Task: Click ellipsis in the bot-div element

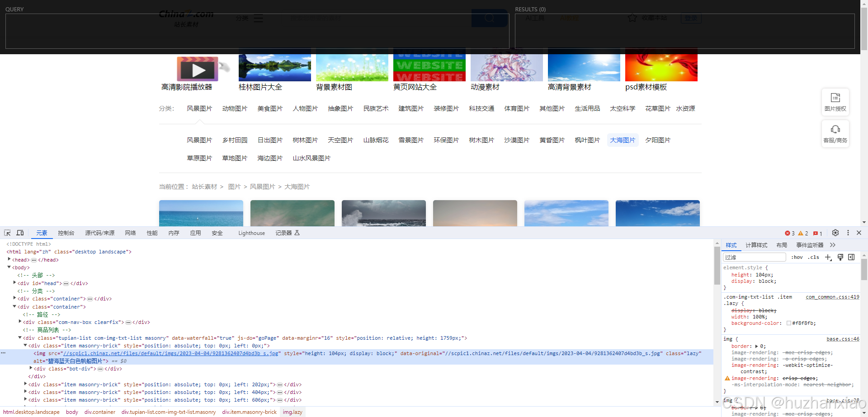Action: pyautogui.click(x=100, y=369)
